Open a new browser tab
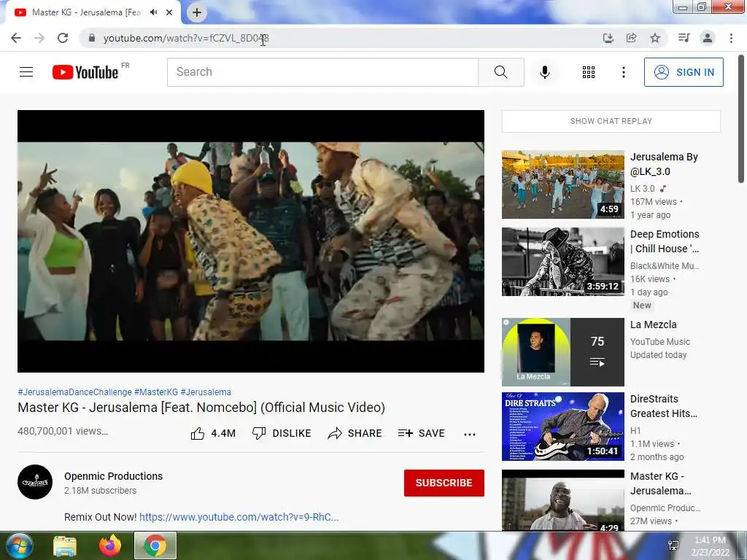Screen dimensions: 747x560 (x=197, y=12)
